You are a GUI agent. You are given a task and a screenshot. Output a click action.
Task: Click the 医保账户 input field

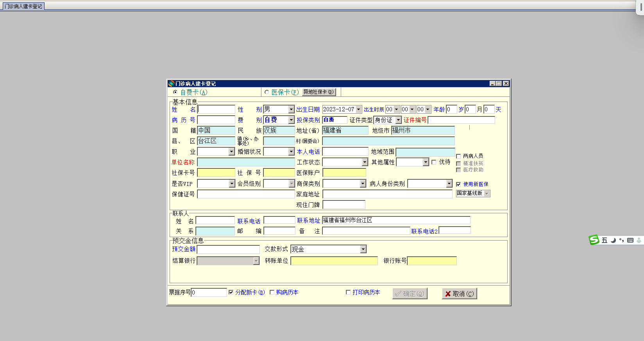pyautogui.click(x=344, y=173)
